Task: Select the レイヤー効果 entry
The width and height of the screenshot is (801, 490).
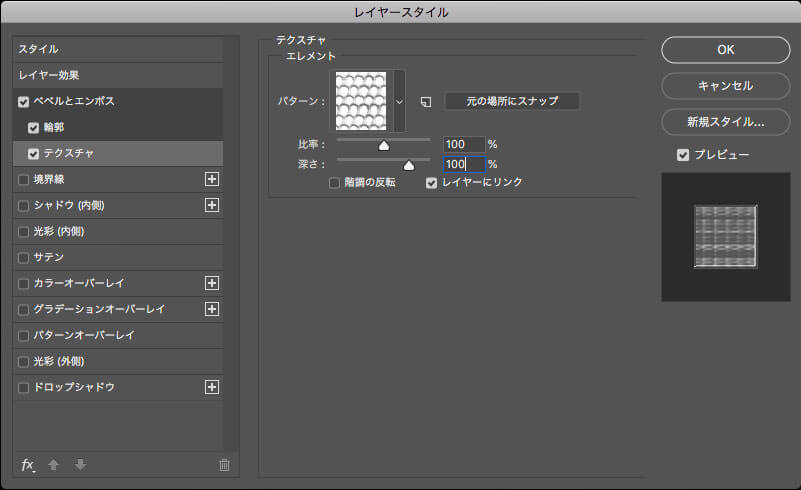Action: tap(118, 75)
